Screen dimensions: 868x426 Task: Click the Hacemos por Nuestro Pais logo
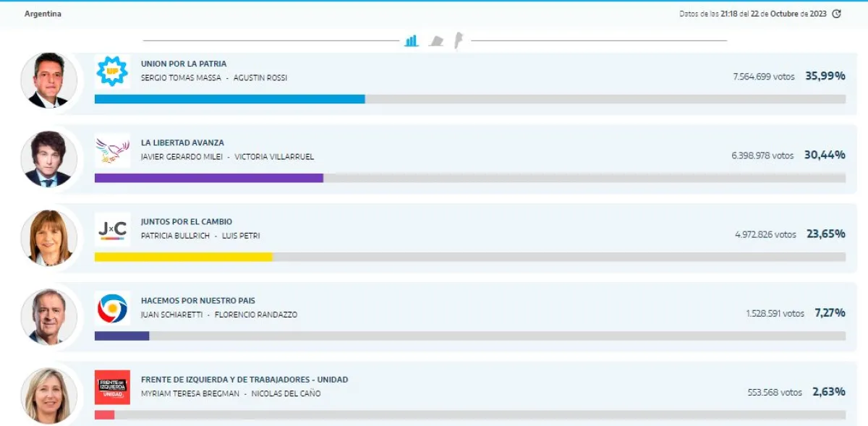112,308
